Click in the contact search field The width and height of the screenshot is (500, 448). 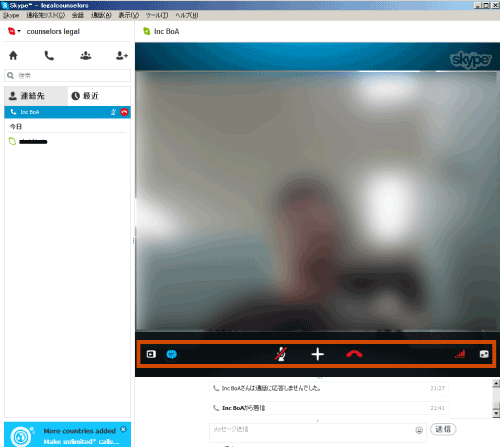pyautogui.click(x=67, y=76)
